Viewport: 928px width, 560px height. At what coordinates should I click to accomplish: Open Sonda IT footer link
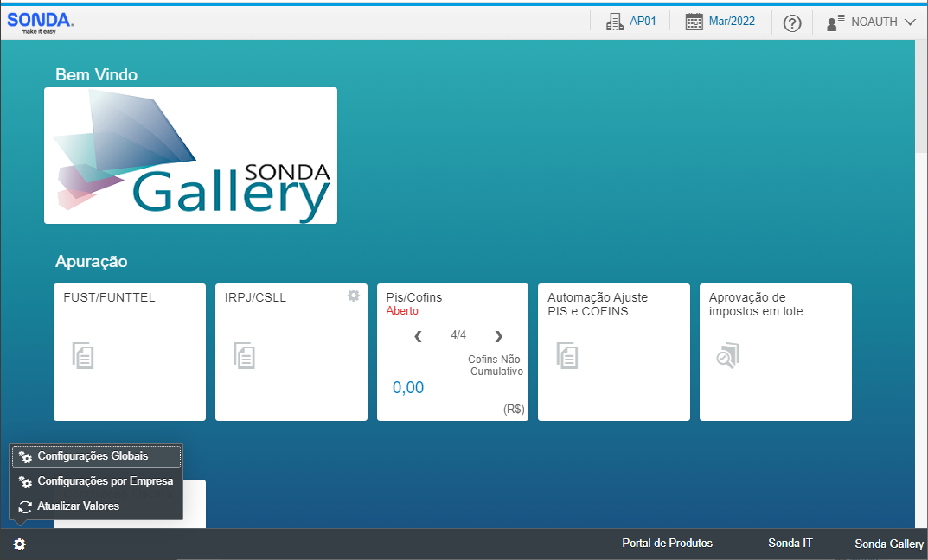[790, 543]
